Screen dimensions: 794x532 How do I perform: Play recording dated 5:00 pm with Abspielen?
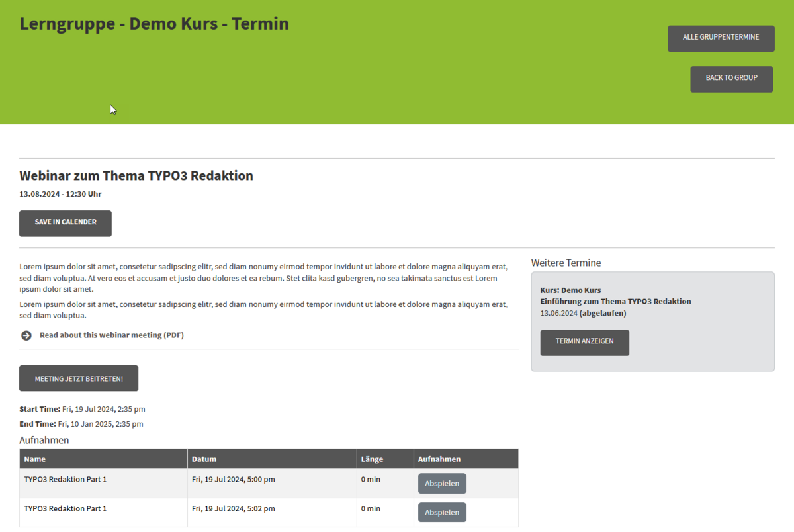442,483
